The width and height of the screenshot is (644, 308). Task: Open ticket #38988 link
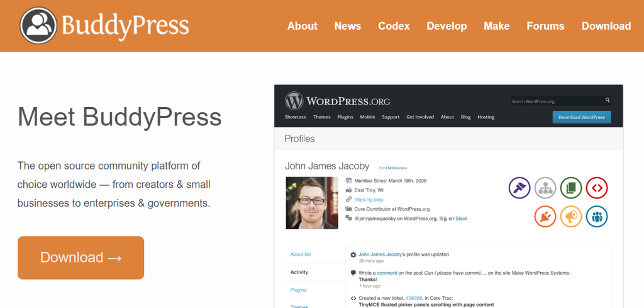click(x=415, y=298)
